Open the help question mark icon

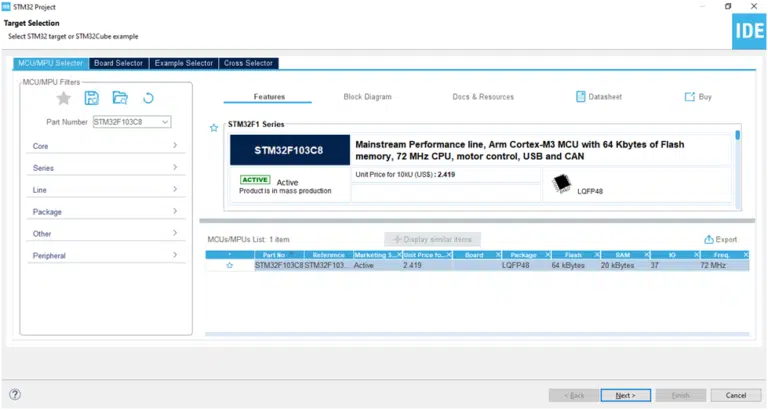15,394
